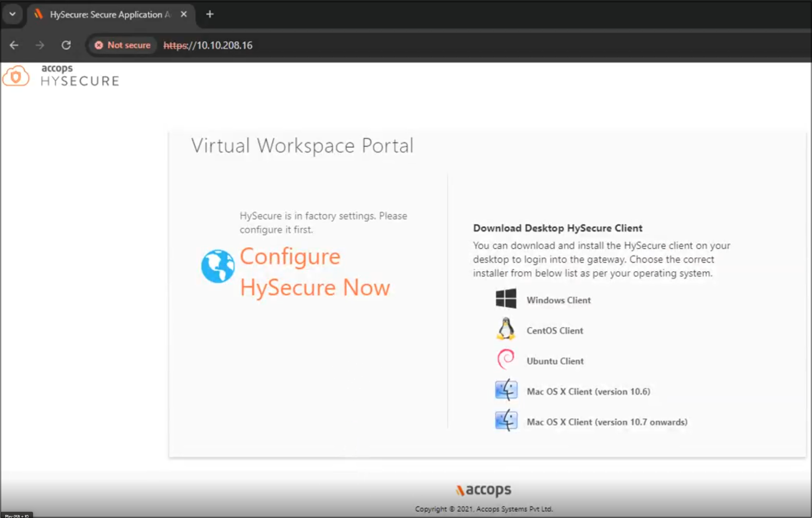Open a new browser tab
The height and width of the screenshot is (518, 812).
tap(210, 14)
